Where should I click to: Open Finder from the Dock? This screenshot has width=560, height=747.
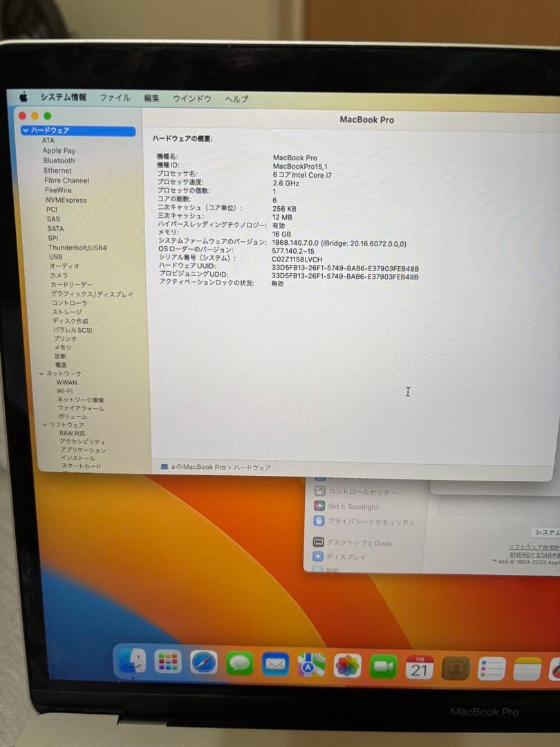(132, 661)
